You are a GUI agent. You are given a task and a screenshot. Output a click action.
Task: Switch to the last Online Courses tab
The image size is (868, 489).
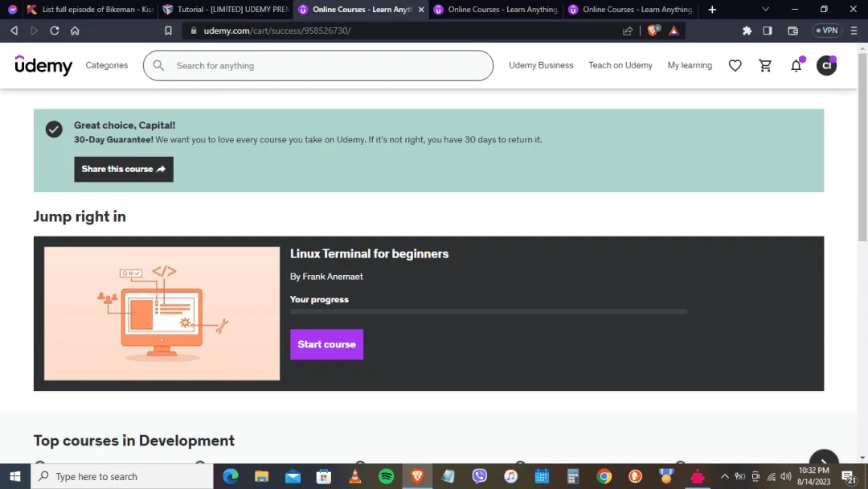pyautogui.click(x=631, y=10)
